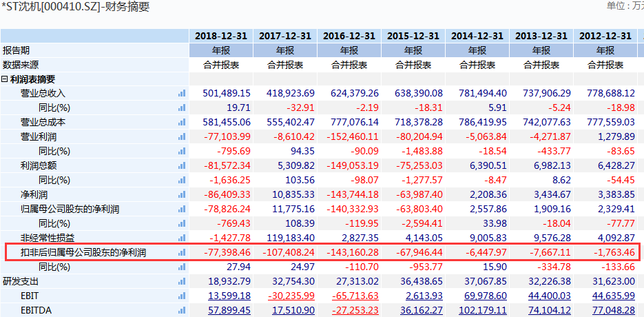
Task: Click 2014 研发支出 value 37,067.85
Action: [x=486, y=282]
